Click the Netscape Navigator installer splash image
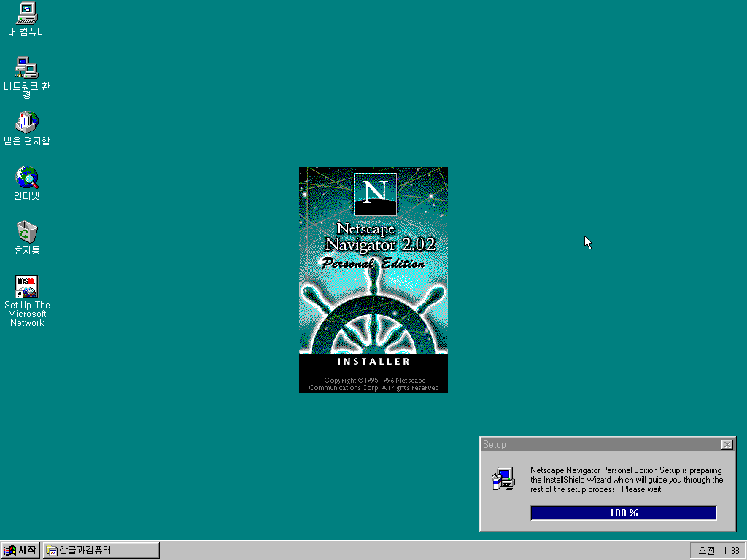This screenshot has height=560, width=747. [x=373, y=280]
